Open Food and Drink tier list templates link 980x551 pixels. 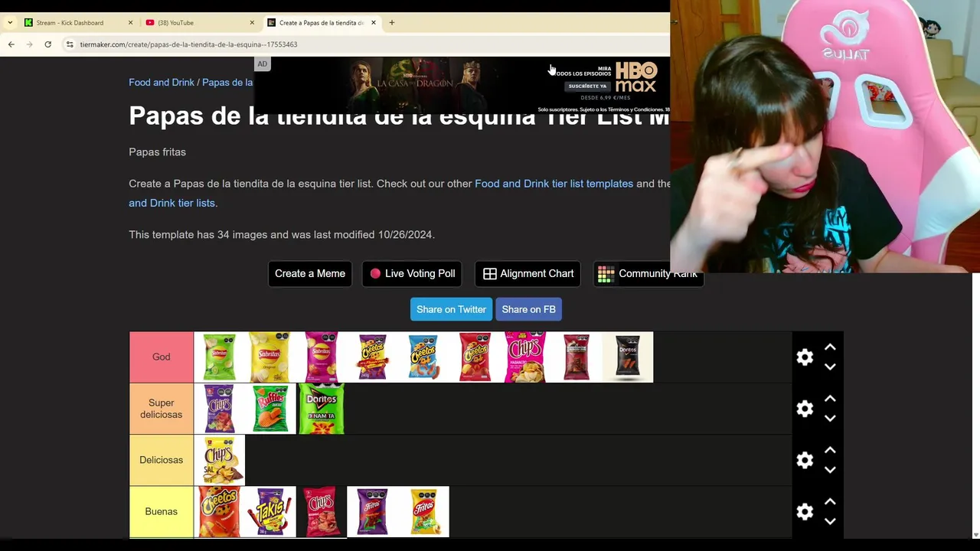554,184
